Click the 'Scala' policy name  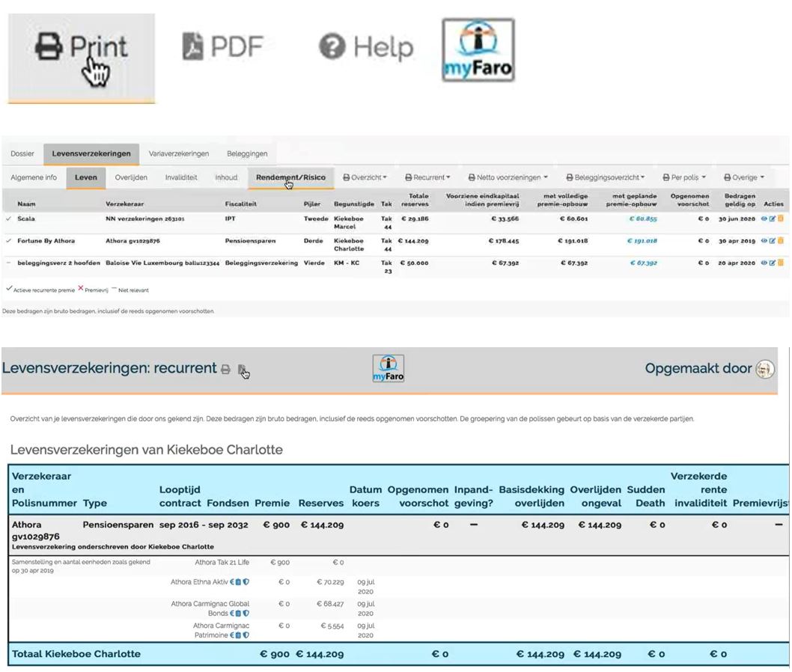coord(26,219)
